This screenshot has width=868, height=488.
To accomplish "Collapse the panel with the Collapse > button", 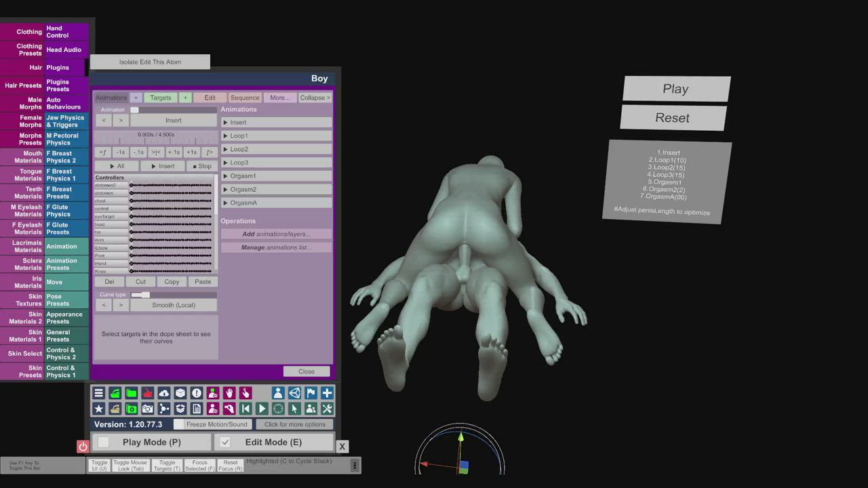I will point(315,98).
